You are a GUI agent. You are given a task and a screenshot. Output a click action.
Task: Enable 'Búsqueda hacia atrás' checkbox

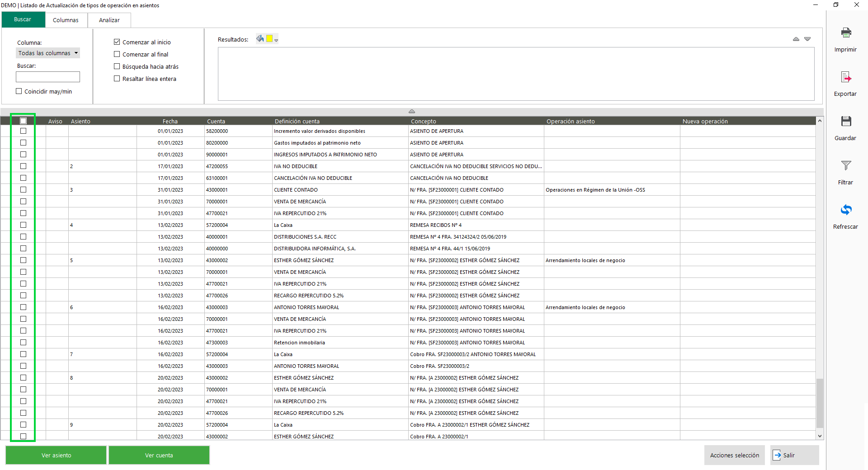tap(117, 66)
